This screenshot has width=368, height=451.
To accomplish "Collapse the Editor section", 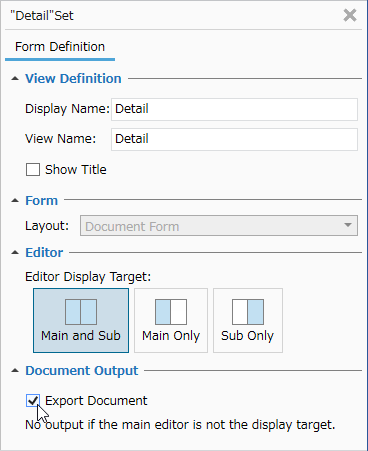I will point(15,253).
